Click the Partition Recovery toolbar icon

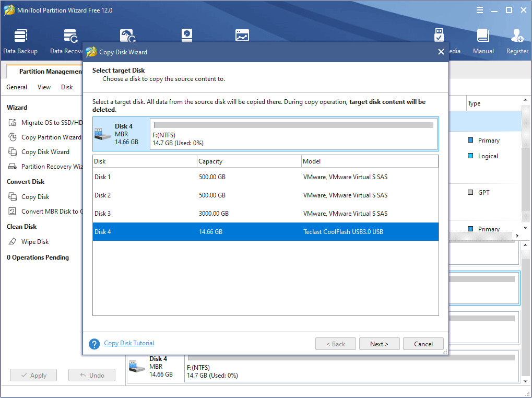[x=128, y=36]
